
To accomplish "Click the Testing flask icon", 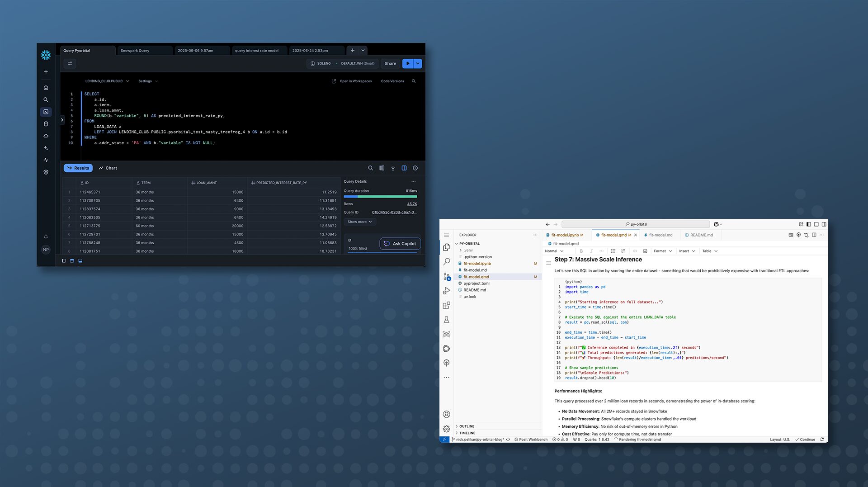I will point(447,320).
